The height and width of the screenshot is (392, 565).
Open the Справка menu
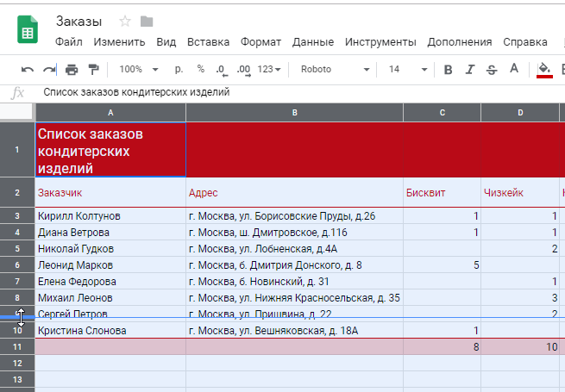click(525, 42)
